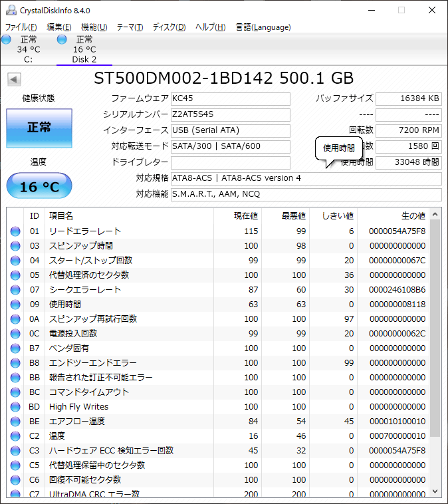Click the previous disk arrow button
This screenshot has height=504, width=448.
click(x=14, y=79)
